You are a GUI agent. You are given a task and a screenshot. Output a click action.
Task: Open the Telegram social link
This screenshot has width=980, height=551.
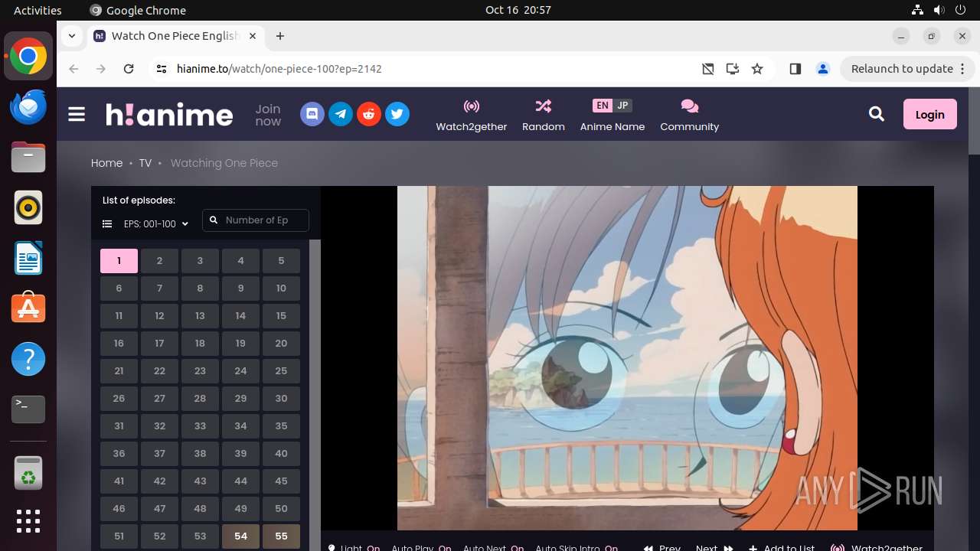tap(340, 115)
